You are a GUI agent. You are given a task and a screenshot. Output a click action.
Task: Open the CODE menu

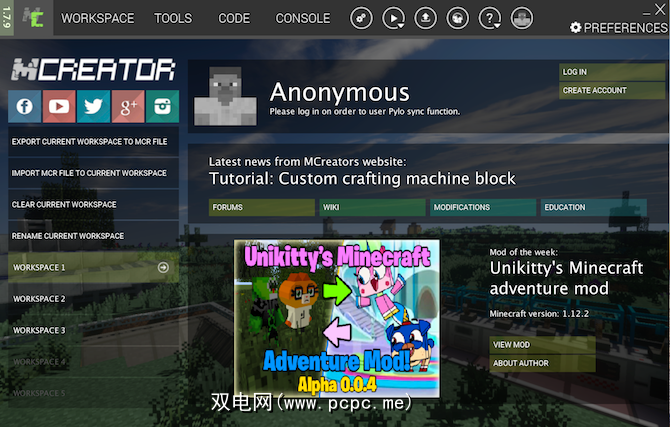234,18
